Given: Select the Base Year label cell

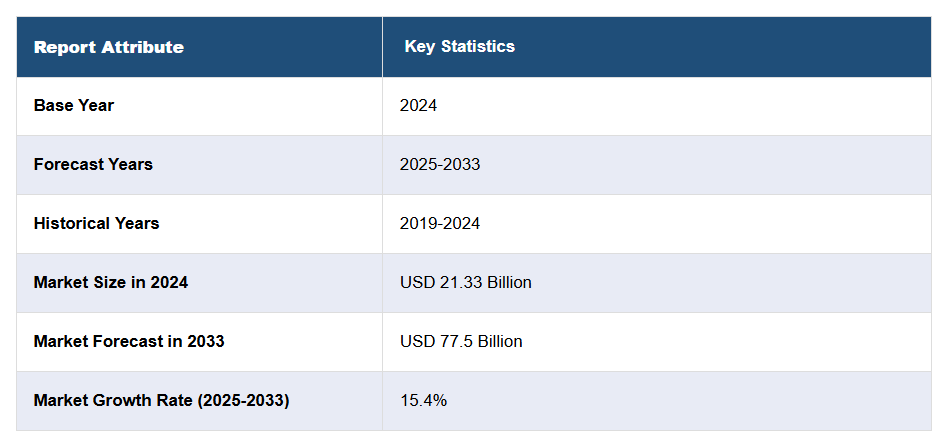Looking at the screenshot, I should pyautogui.click(x=74, y=105).
